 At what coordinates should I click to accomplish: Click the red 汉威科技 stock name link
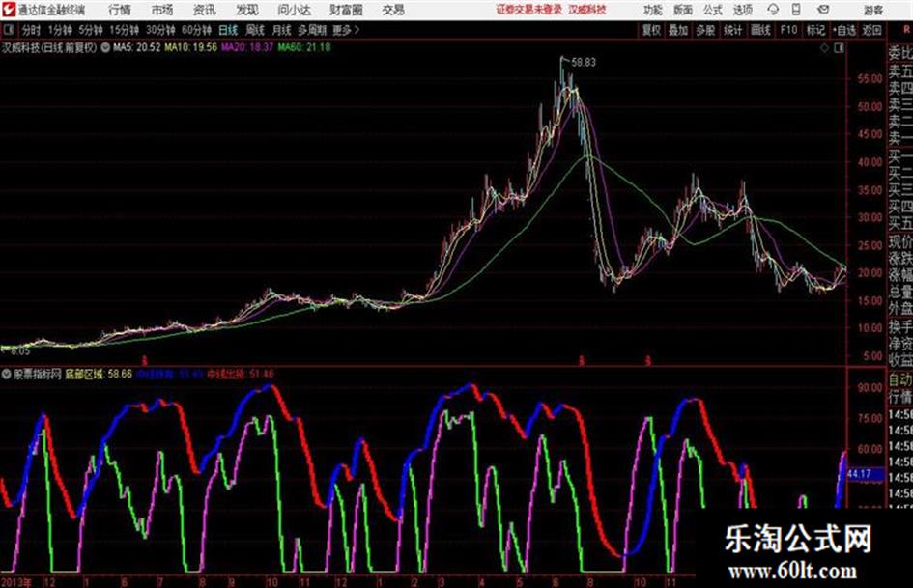(587, 10)
